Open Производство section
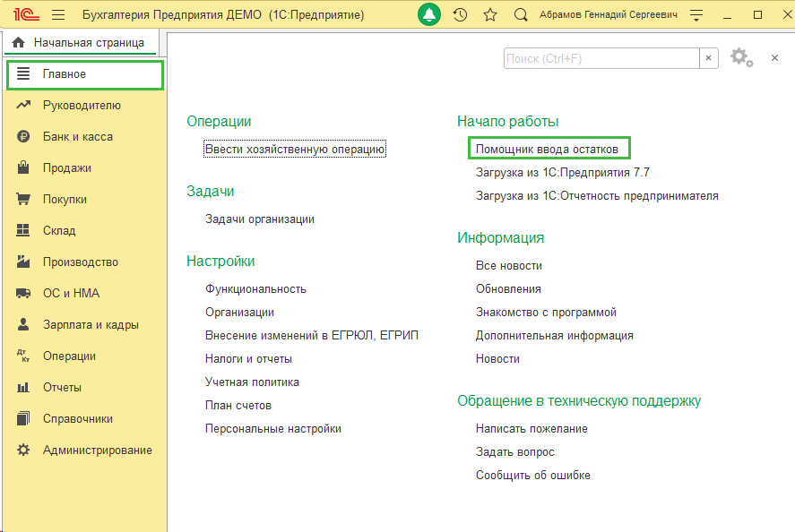The height and width of the screenshot is (532, 795). tap(81, 262)
